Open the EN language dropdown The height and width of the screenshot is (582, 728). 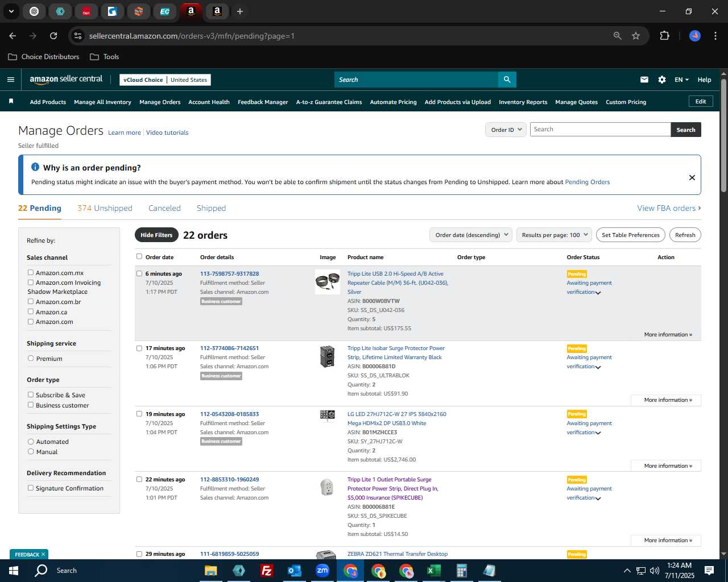coord(681,80)
